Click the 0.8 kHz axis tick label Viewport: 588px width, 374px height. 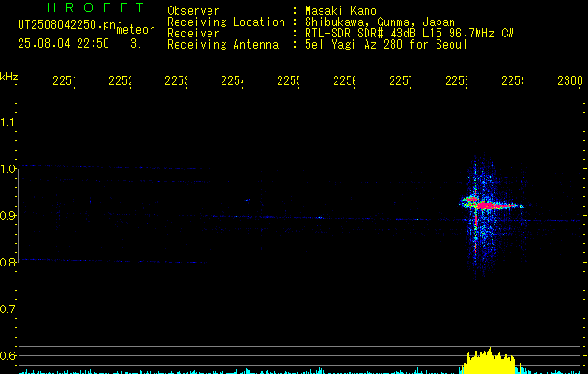pos(7,262)
